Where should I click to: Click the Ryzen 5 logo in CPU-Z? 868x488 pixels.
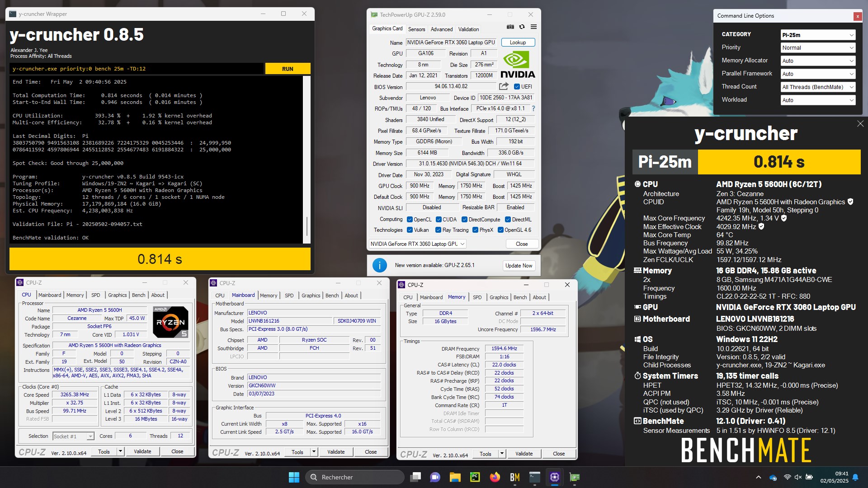click(x=170, y=322)
